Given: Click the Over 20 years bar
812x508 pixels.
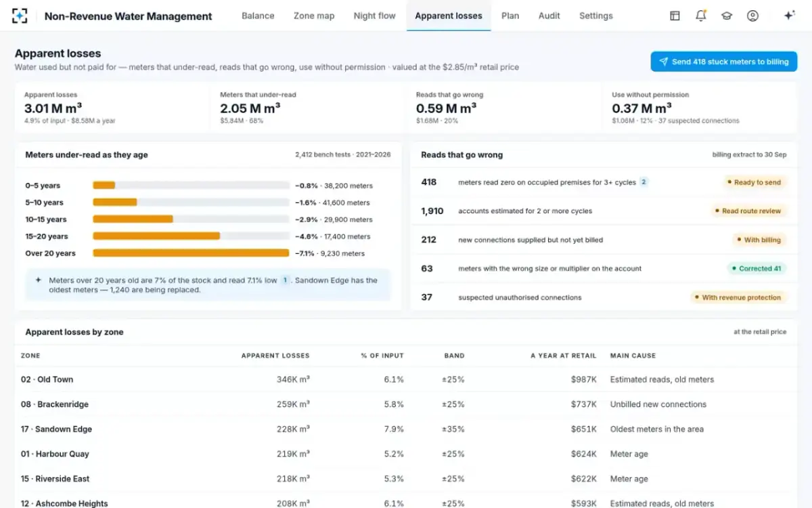Looking at the screenshot, I should [191, 253].
